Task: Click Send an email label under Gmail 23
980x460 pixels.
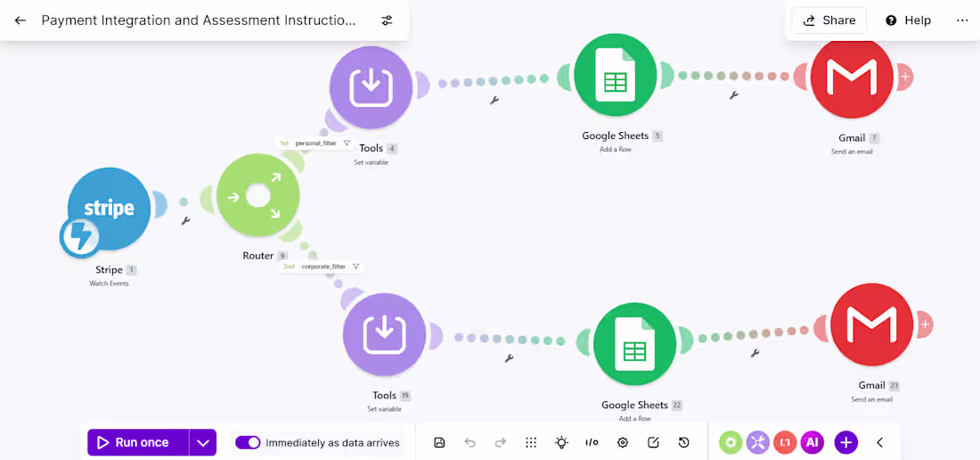Action: tap(872, 399)
